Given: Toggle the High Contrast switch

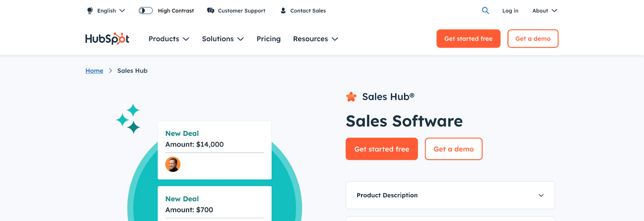Looking at the screenshot, I should pos(146,10).
